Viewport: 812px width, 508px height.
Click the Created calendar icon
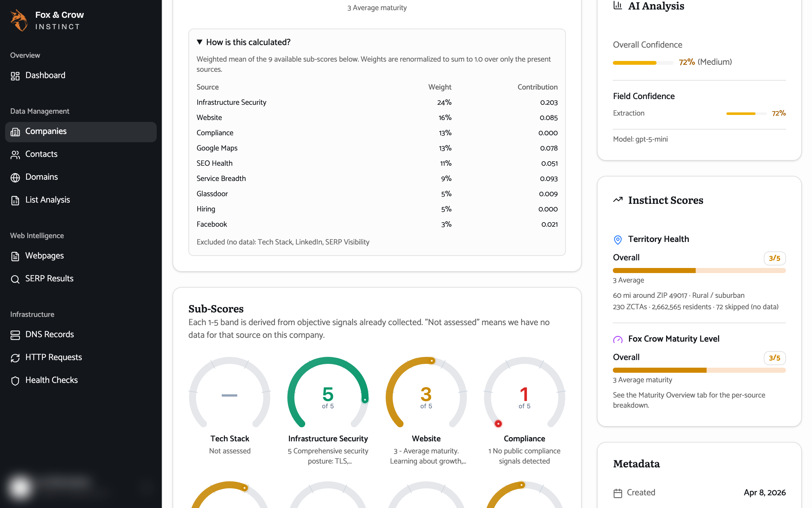618,493
